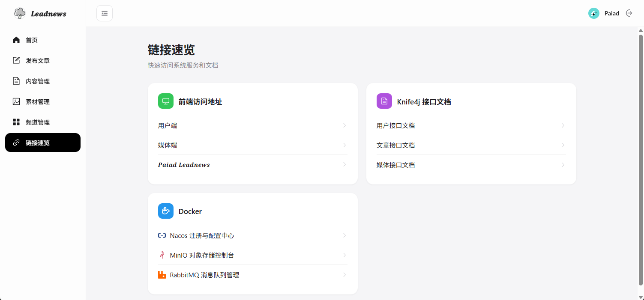Click the chevron next to 用户接口文档

563,126
